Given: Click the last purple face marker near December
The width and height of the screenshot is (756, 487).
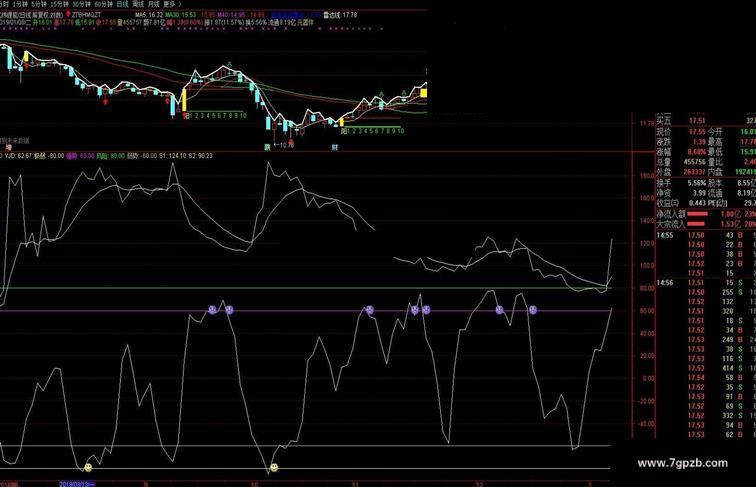Looking at the screenshot, I should pyautogui.click(x=533, y=310).
